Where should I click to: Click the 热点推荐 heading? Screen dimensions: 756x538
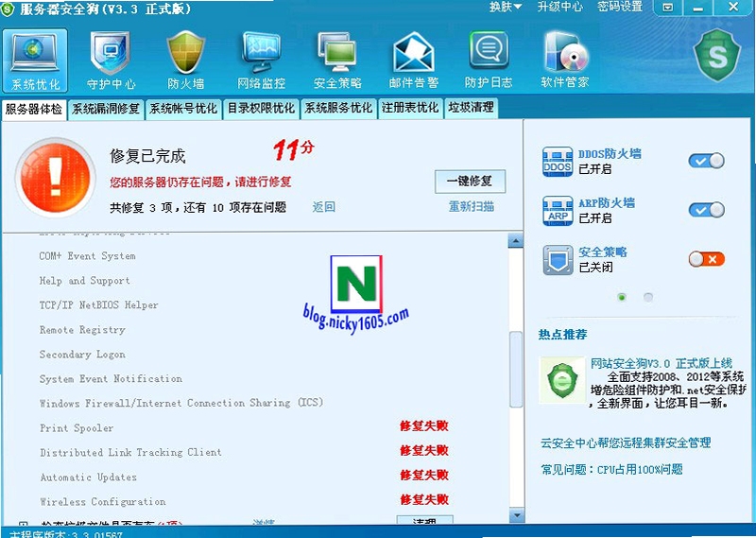(x=562, y=335)
